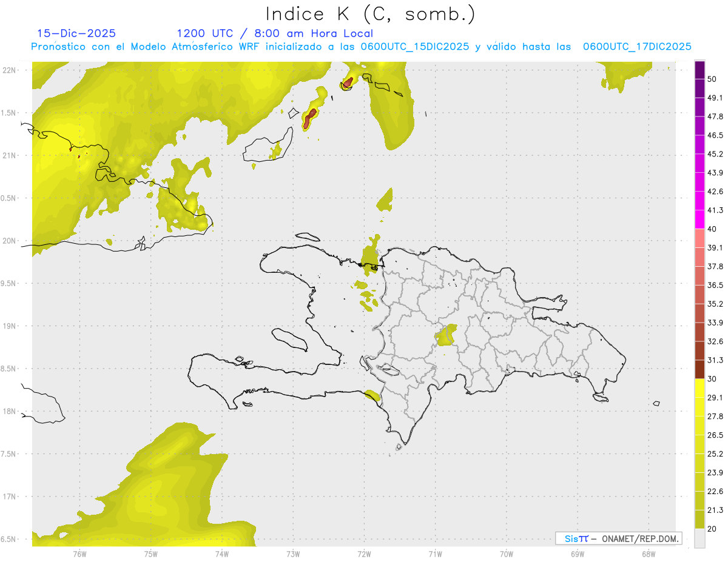The width and height of the screenshot is (728, 562).
Task: Click the "37.8" legend value
Action: click(715, 266)
